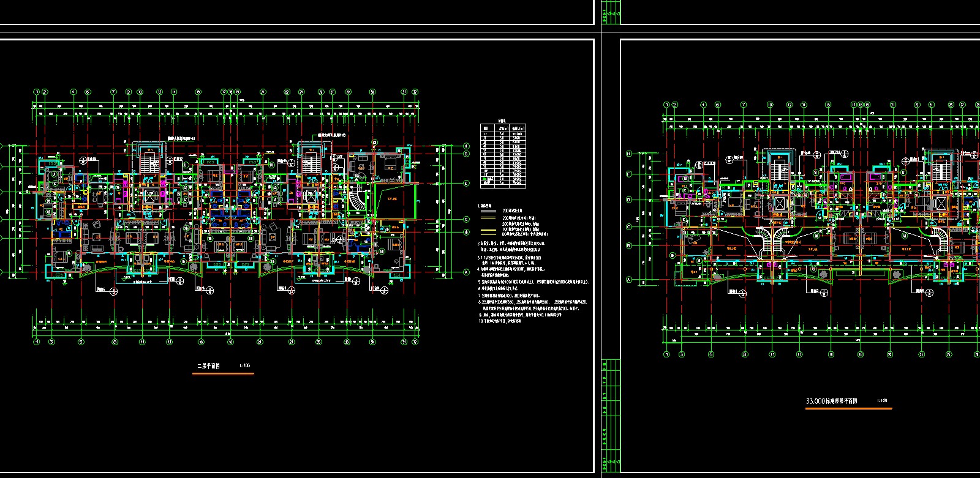The height and width of the screenshot is (478, 980).
Task: Select axis bubble A right of second floor plan
Action: click(x=466, y=272)
